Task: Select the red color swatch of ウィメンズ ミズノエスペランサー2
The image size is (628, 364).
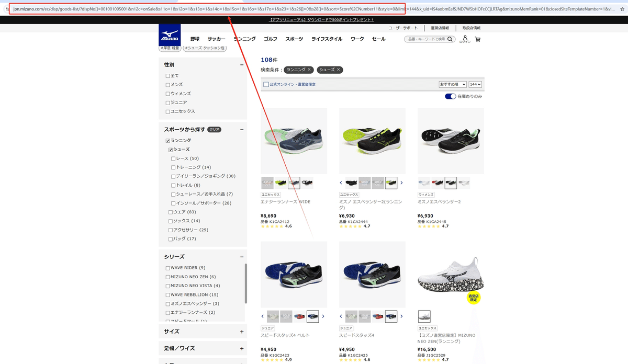Action: pos(438,183)
